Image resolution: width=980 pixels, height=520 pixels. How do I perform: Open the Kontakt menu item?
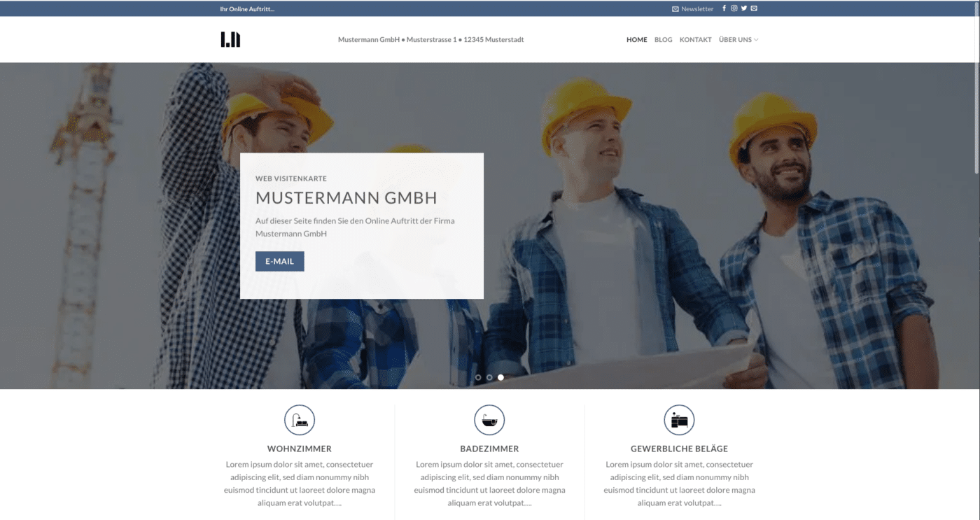tap(695, 40)
